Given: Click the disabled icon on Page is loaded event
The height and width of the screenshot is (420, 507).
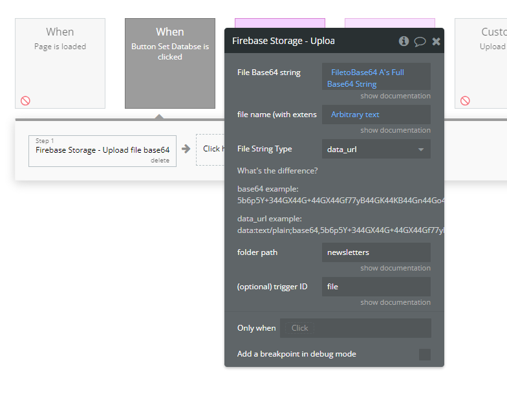Looking at the screenshot, I should [x=26, y=101].
